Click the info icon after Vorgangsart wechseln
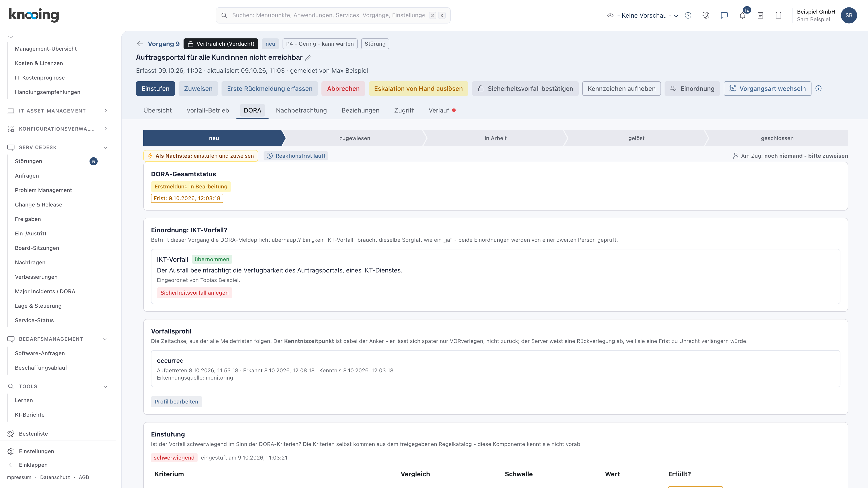The width and height of the screenshot is (868, 488). (818, 89)
